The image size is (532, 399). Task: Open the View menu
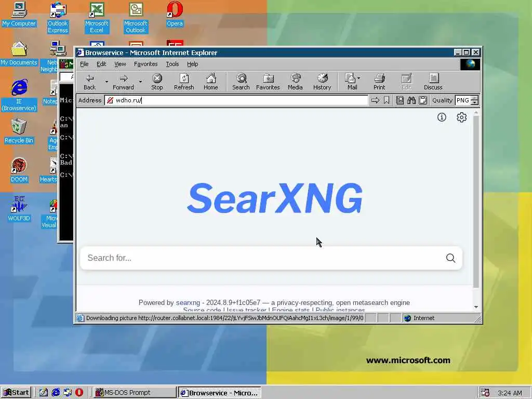[x=120, y=64]
